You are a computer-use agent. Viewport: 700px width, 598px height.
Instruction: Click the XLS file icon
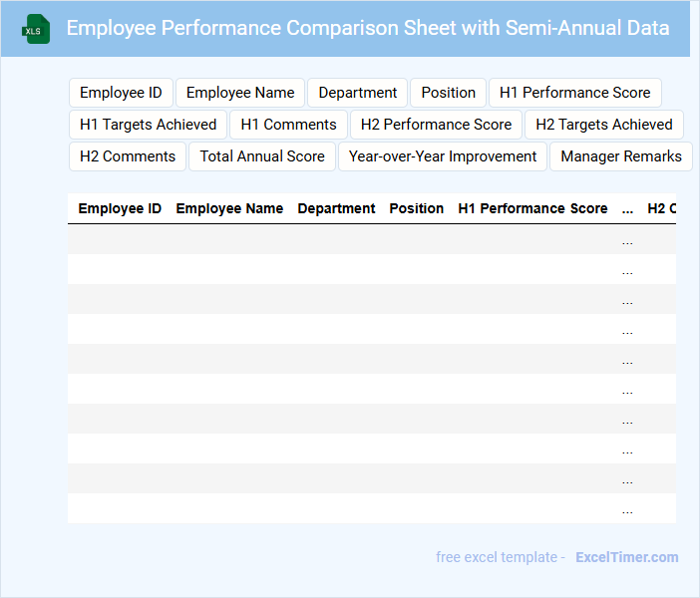point(36,29)
